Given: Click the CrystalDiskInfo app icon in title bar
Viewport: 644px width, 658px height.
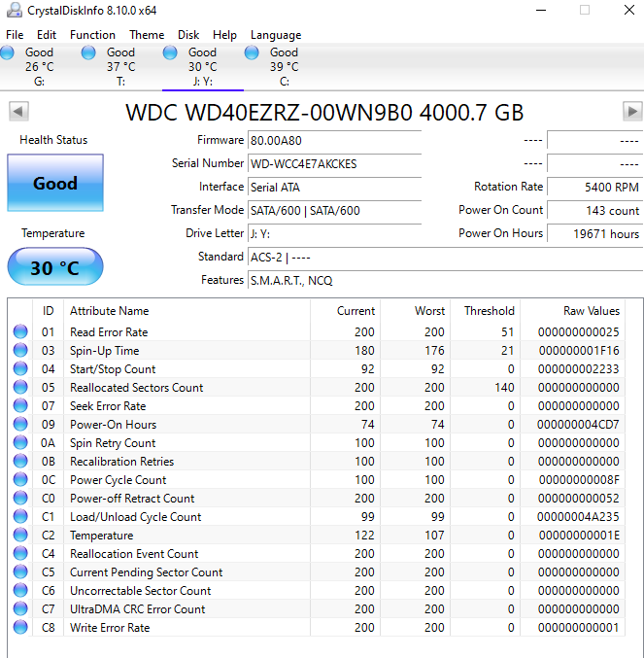Looking at the screenshot, I should point(15,10).
